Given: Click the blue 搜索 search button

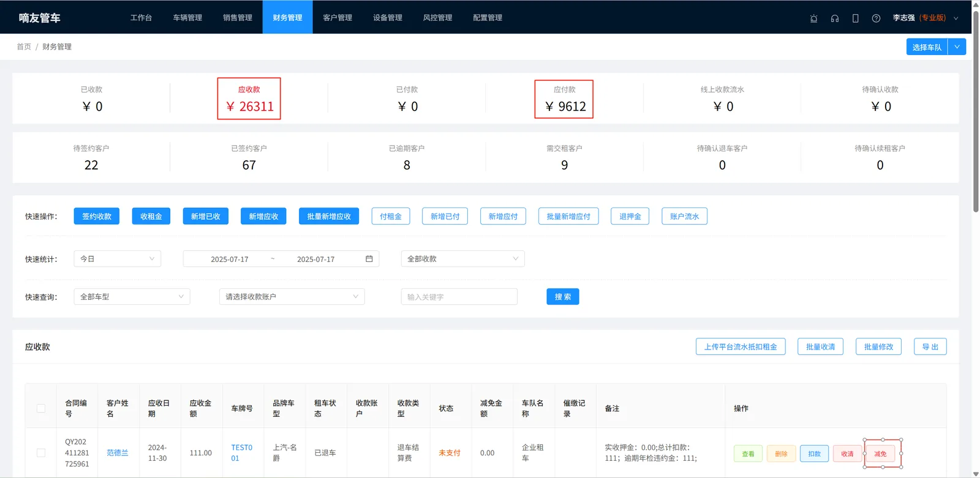Looking at the screenshot, I should [x=563, y=297].
